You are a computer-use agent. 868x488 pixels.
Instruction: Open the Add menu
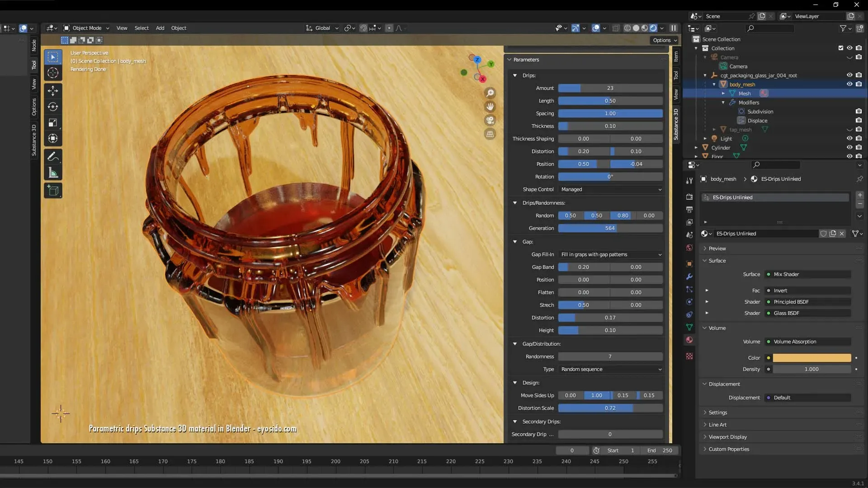(160, 28)
